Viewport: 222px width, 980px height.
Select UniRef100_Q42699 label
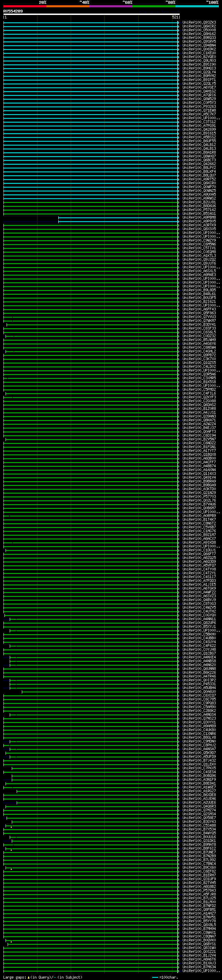coord(199,129)
